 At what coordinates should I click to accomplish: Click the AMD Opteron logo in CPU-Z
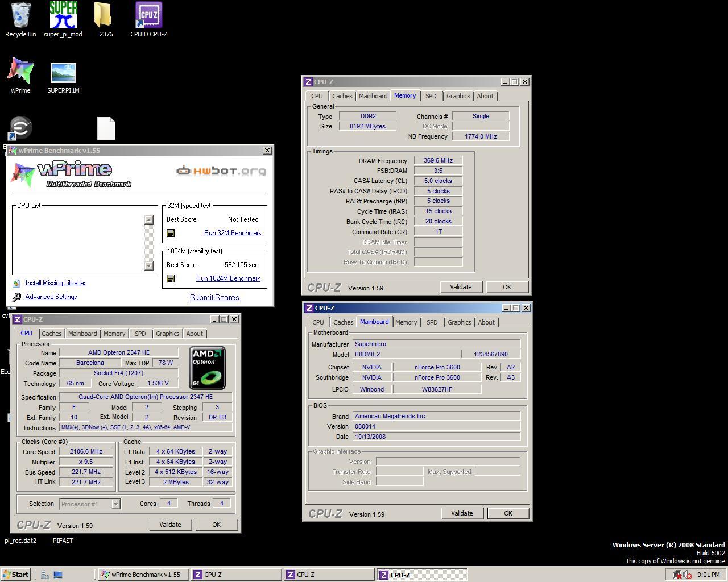coord(207,368)
